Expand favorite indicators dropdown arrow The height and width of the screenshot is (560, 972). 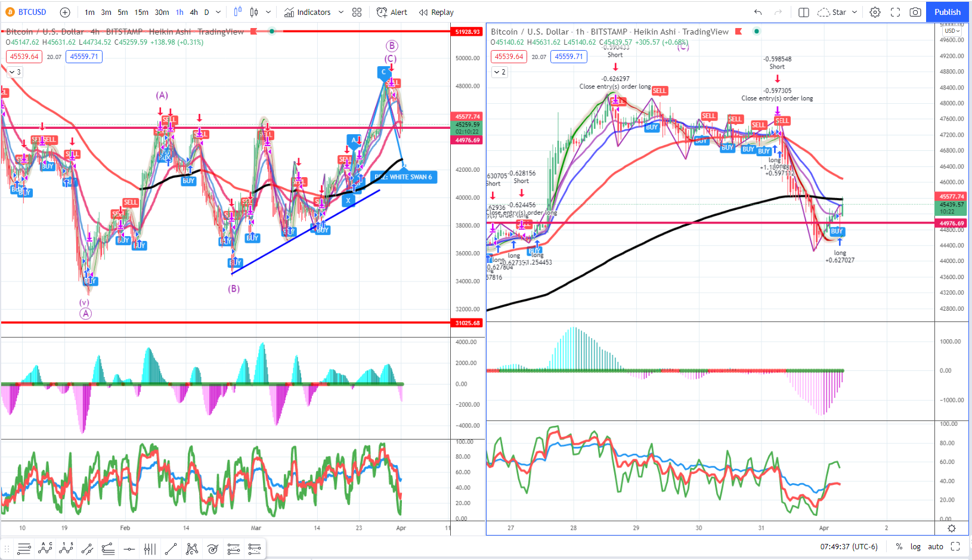pos(341,12)
